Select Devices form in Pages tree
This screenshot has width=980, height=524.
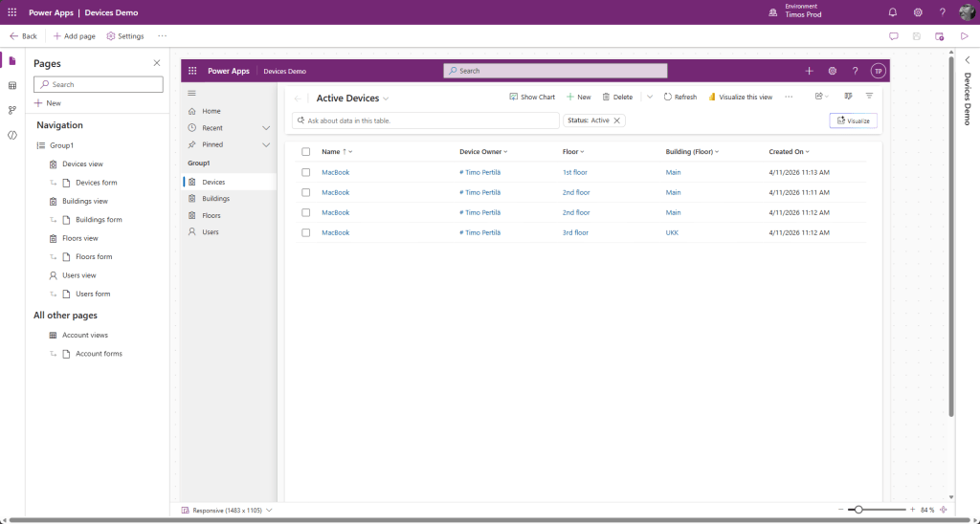tap(96, 183)
